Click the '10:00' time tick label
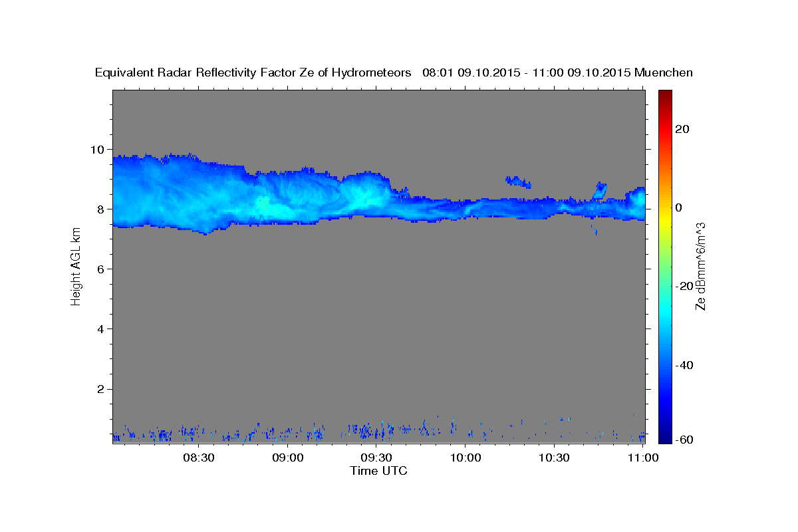The width and height of the screenshot is (798, 532). pos(465,458)
